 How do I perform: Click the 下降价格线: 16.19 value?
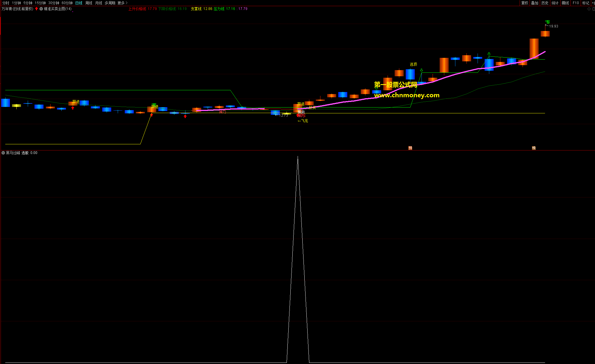tap(172, 9)
